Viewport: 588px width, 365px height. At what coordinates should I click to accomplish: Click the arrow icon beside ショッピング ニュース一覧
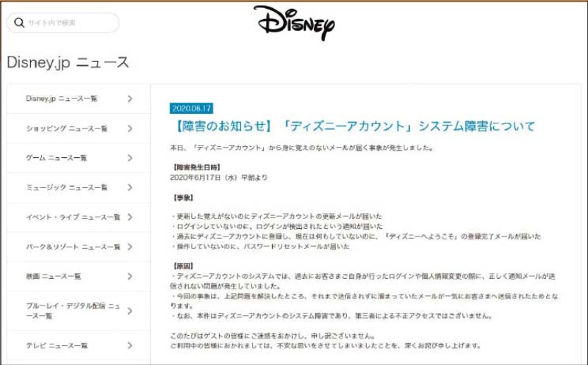click(130, 129)
